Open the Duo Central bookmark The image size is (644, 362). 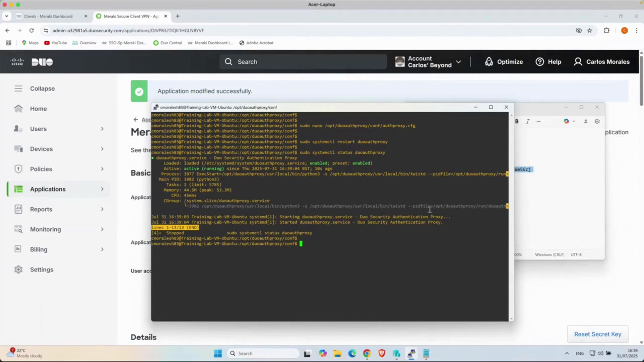coord(167,43)
